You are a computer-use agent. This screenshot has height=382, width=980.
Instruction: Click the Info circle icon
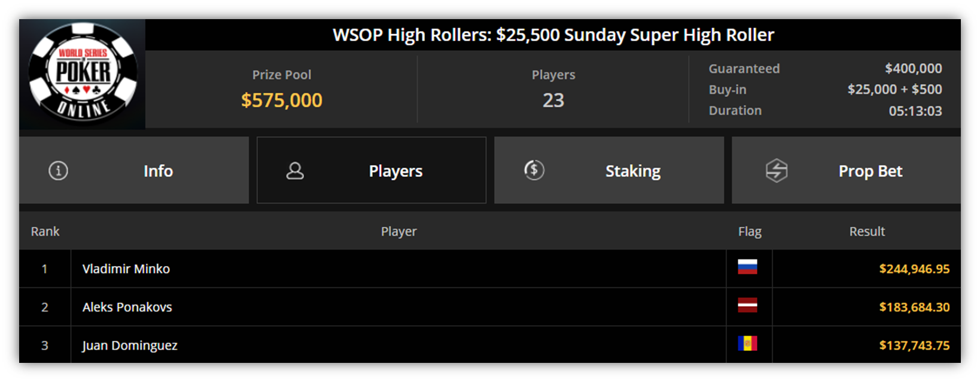tap(58, 171)
